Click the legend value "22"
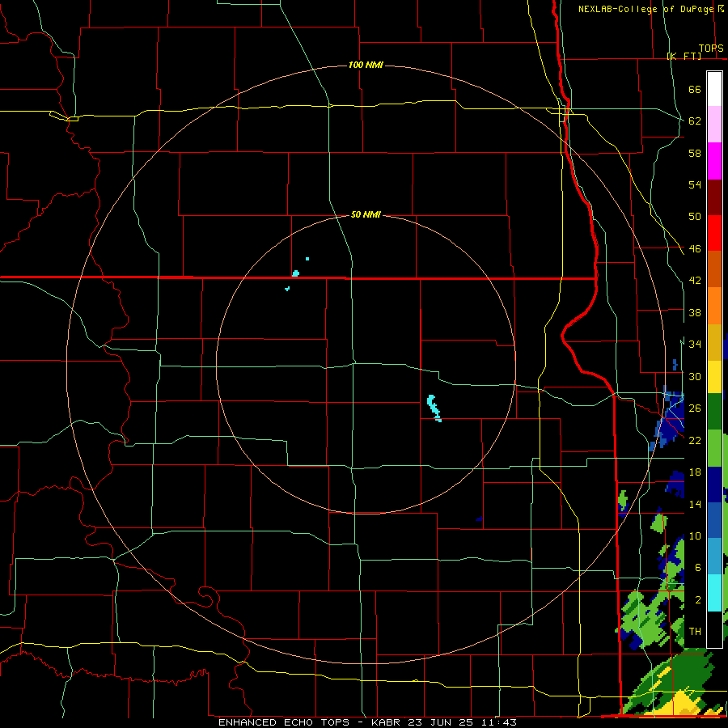This screenshot has height=728, width=728. coord(695,440)
